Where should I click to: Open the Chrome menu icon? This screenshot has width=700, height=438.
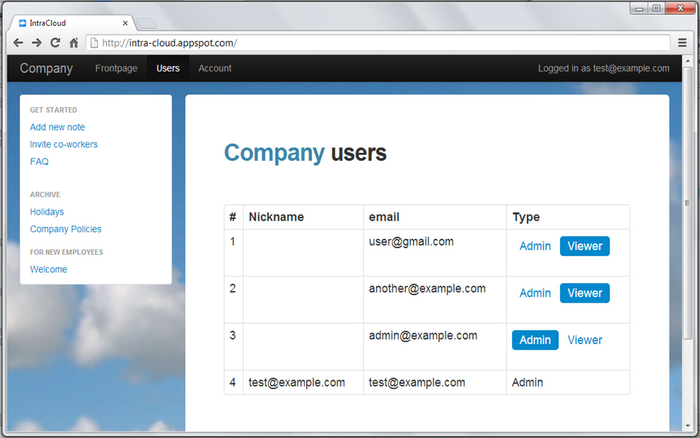(683, 43)
